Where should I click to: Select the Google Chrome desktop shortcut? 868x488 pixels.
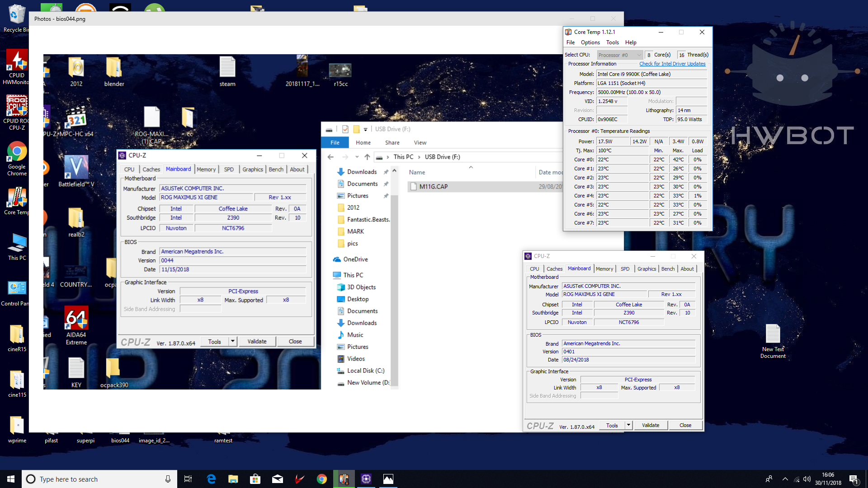click(17, 158)
